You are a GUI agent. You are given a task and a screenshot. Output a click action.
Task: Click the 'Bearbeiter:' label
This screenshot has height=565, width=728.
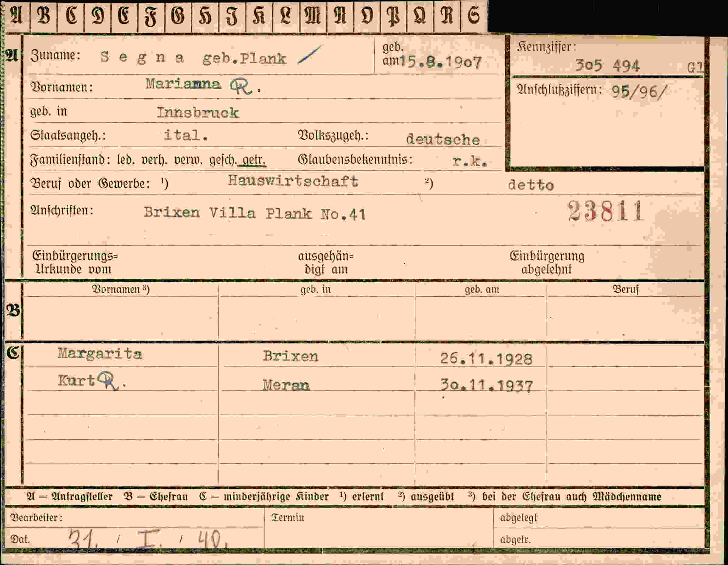tap(37, 518)
